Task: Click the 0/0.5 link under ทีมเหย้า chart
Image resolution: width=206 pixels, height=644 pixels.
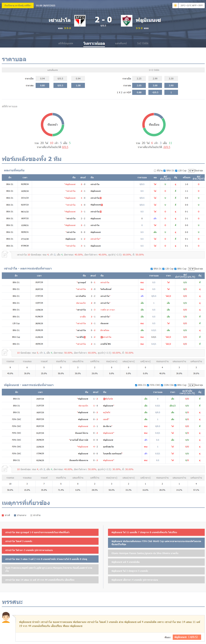Action: point(65,147)
